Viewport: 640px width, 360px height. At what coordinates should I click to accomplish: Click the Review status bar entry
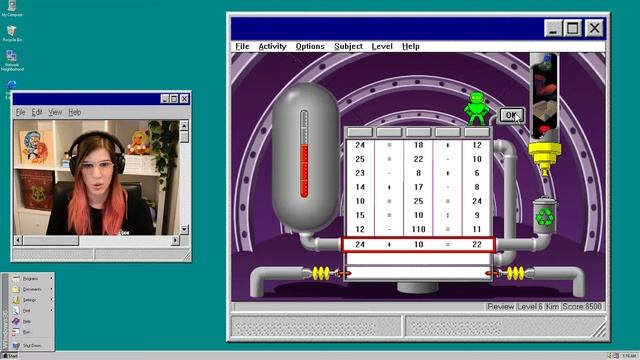501,307
